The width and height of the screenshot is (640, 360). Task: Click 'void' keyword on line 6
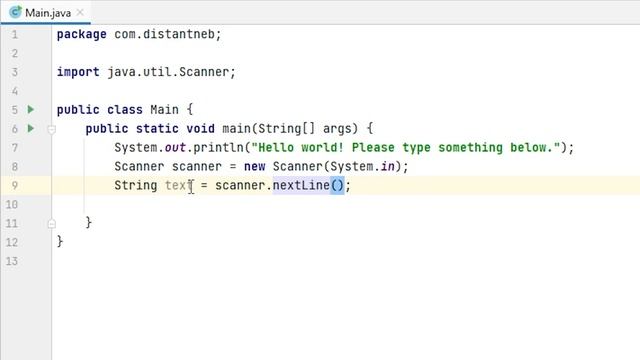(x=200, y=129)
